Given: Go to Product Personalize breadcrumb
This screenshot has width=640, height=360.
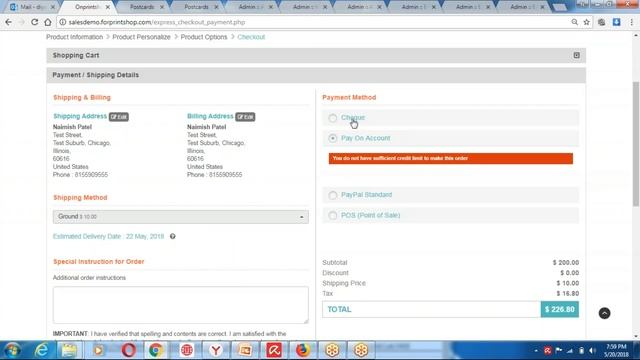Looking at the screenshot, I should (141, 37).
